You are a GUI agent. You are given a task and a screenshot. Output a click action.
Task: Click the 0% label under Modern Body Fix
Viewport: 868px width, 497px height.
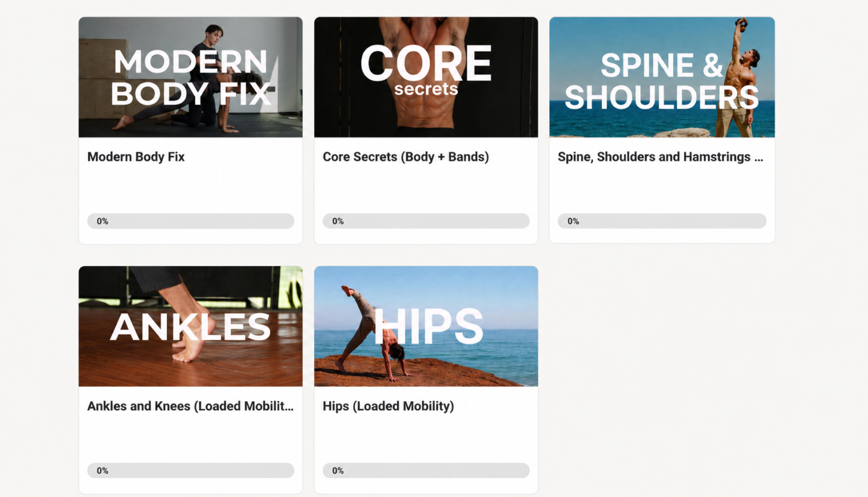(x=102, y=221)
